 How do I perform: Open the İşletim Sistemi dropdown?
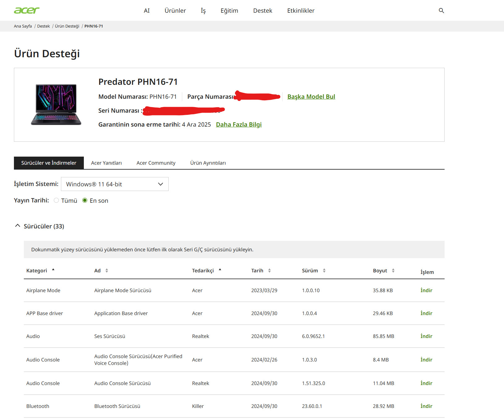click(x=115, y=184)
